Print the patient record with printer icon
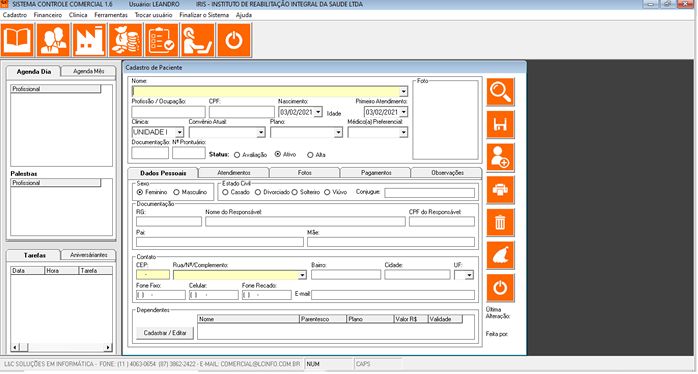This screenshot has height=374, width=698. [x=500, y=190]
